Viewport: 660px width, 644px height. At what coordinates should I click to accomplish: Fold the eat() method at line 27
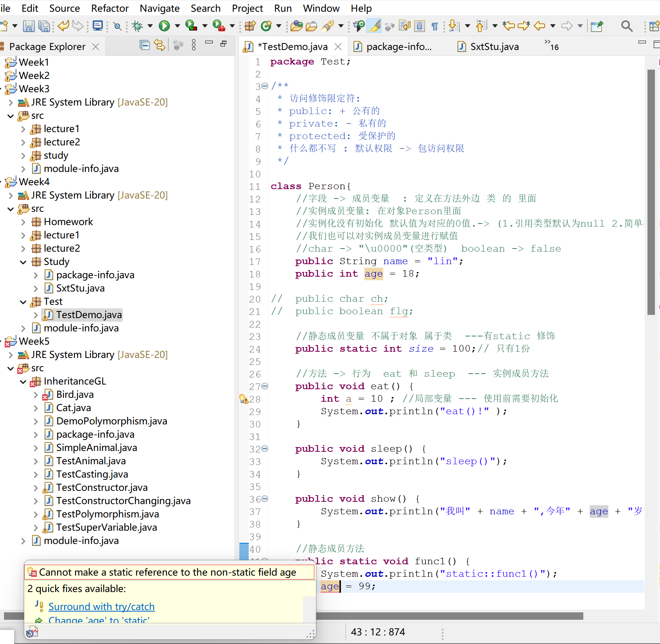click(x=265, y=386)
